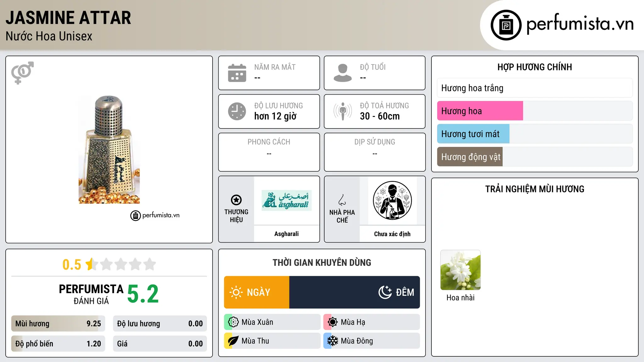The width and height of the screenshot is (644, 362).
Task: Click the calendar icon for release year
Action: (237, 73)
